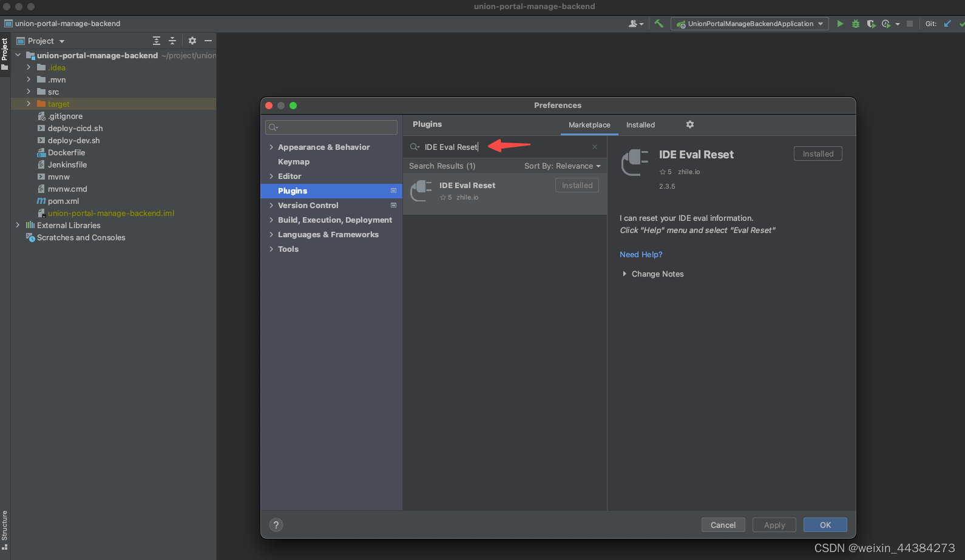
Task: Open Project panel gear options
Action: tap(192, 41)
